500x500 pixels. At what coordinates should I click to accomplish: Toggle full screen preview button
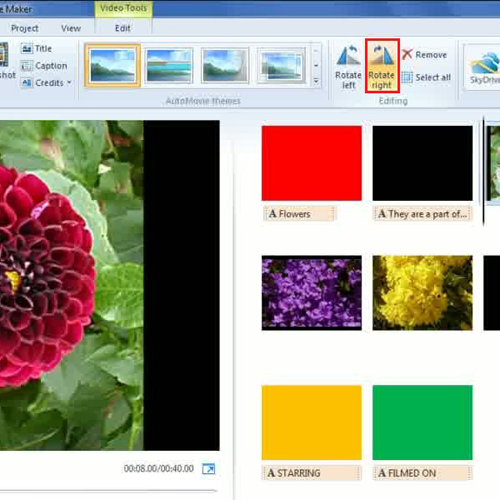point(209,469)
